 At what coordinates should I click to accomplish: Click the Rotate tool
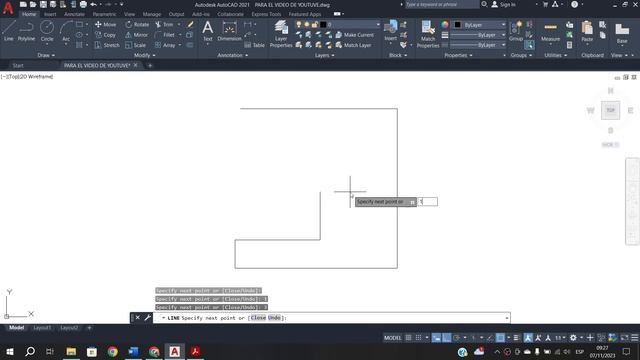137,24
